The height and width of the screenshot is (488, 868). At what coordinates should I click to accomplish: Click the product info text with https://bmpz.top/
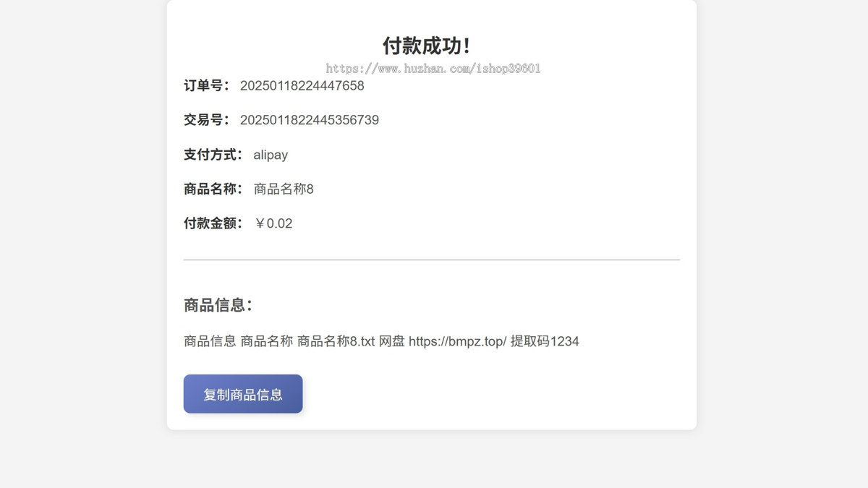(x=381, y=341)
